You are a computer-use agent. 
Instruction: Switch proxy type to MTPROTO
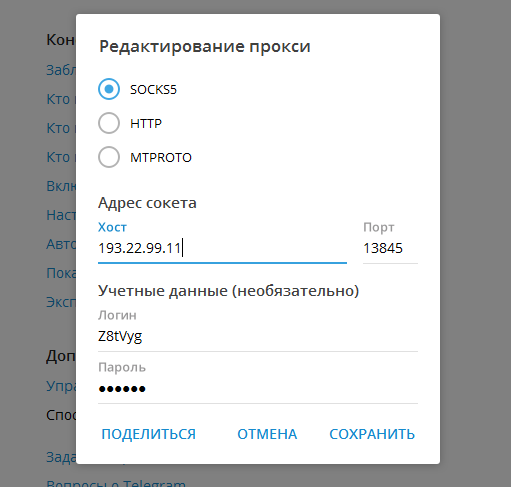click(109, 157)
